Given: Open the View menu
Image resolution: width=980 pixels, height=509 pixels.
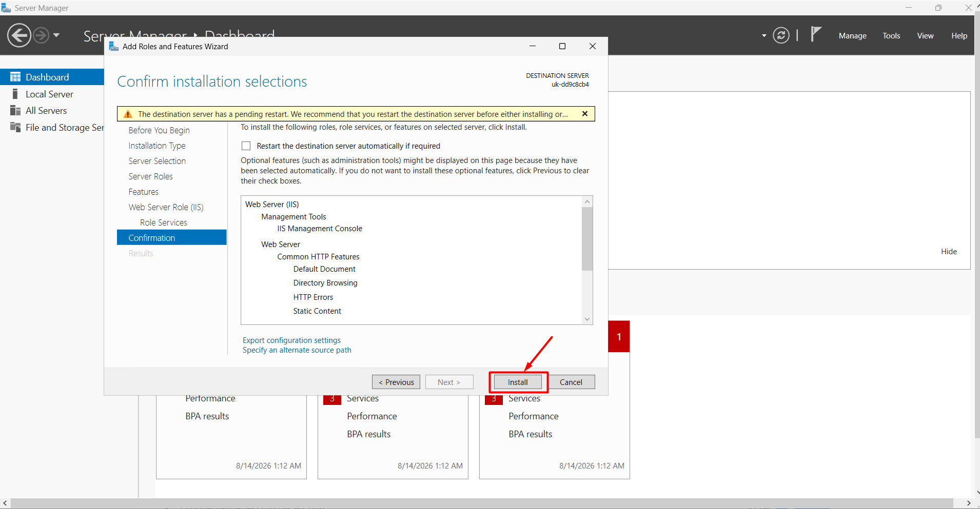Looking at the screenshot, I should pos(925,36).
